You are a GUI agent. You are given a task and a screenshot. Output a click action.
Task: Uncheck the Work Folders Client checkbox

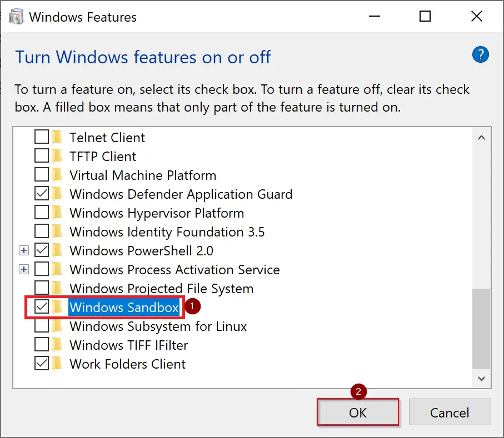(42, 364)
